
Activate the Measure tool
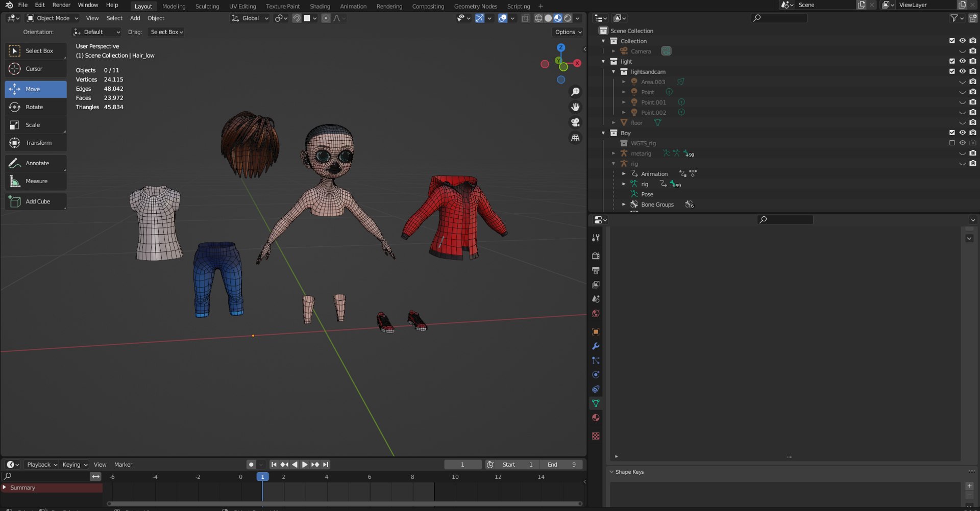pos(36,181)
